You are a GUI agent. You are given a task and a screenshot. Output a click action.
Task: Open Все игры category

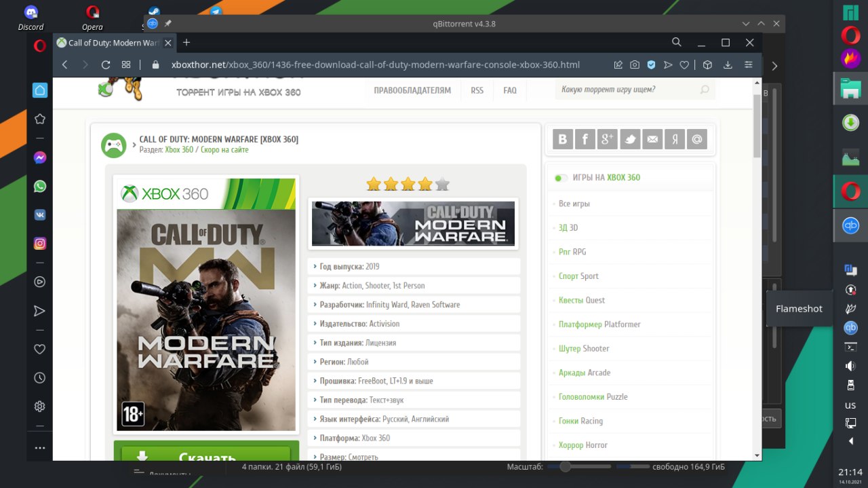pos(574,204)
